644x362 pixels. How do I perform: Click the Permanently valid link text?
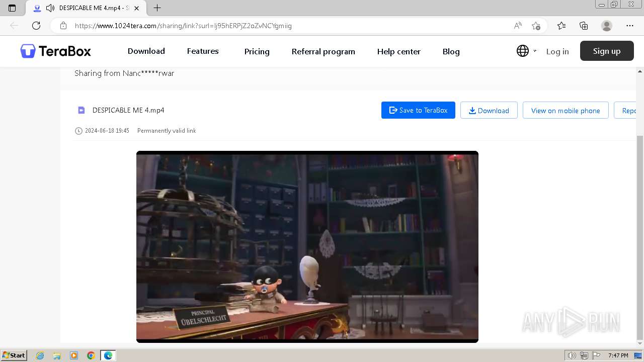point(167,131)
